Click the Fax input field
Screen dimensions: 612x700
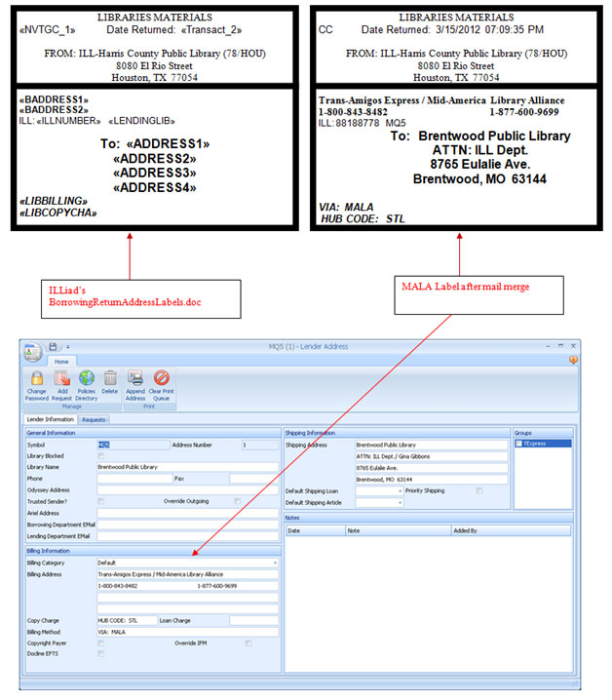tap(254, 479)
